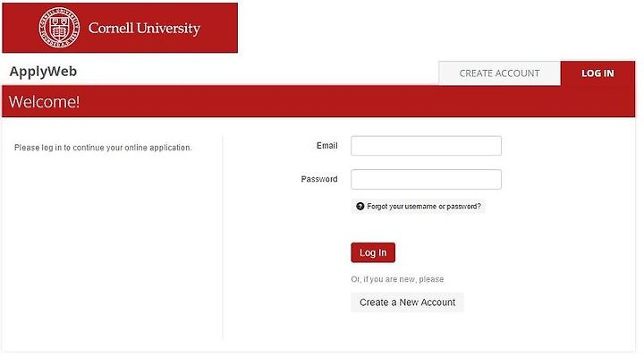Screen dimensions: 644x358
Task: Focus the Password input field
Action: point(426,179)
